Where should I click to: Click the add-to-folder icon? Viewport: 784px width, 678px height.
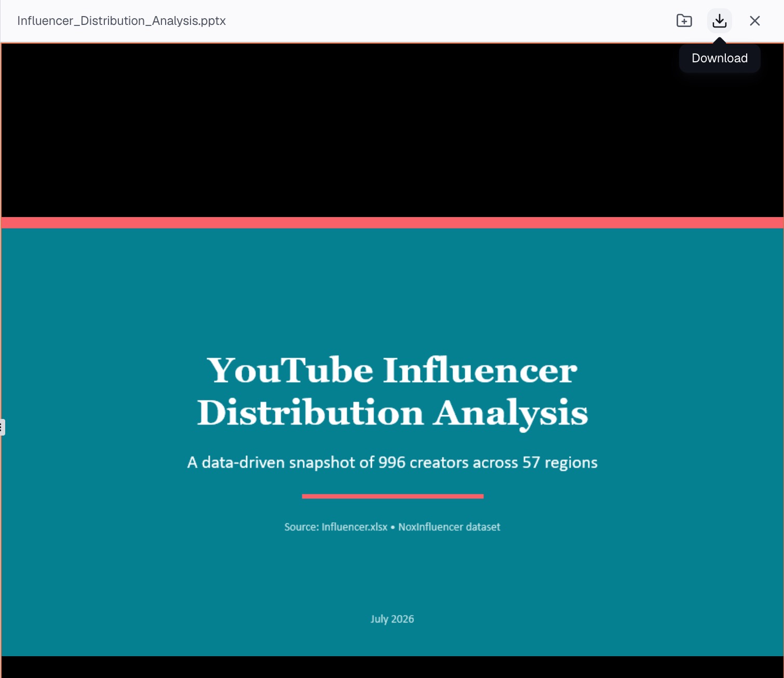[684, 21]
